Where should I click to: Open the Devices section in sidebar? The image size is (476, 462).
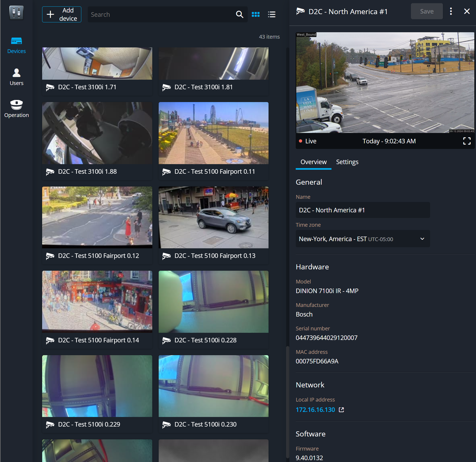pyautogui.click(x=17, y=45)
